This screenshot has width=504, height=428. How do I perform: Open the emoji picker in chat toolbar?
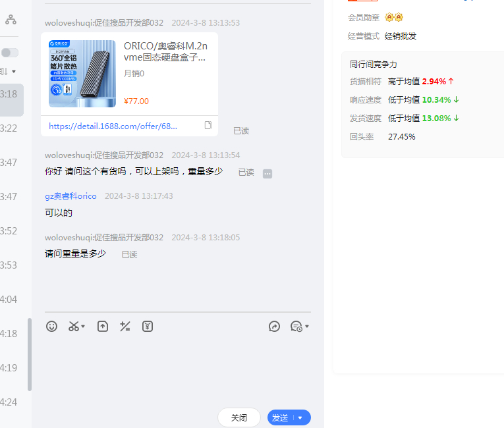tap(51, 326)
